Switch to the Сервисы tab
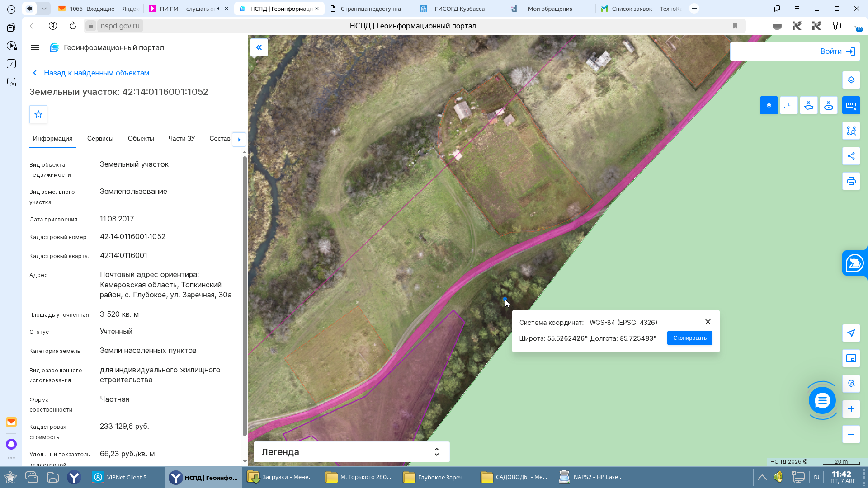 pos(100,138)
